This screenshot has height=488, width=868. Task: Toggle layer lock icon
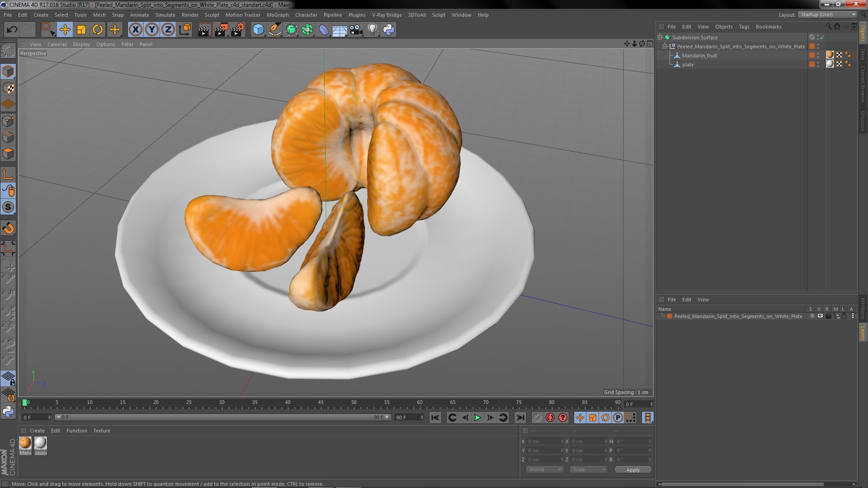(844, 316)
